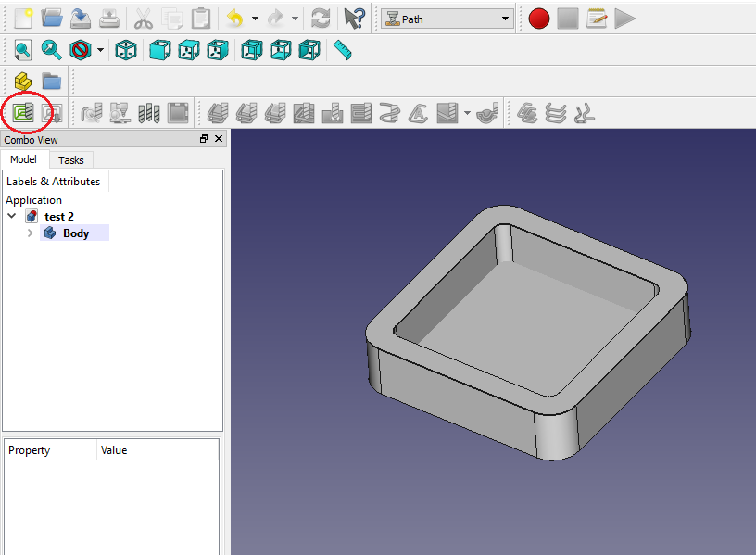Expand the Body tree node
The width and height of the screenshot is (756, 555).
coord(29,233)
